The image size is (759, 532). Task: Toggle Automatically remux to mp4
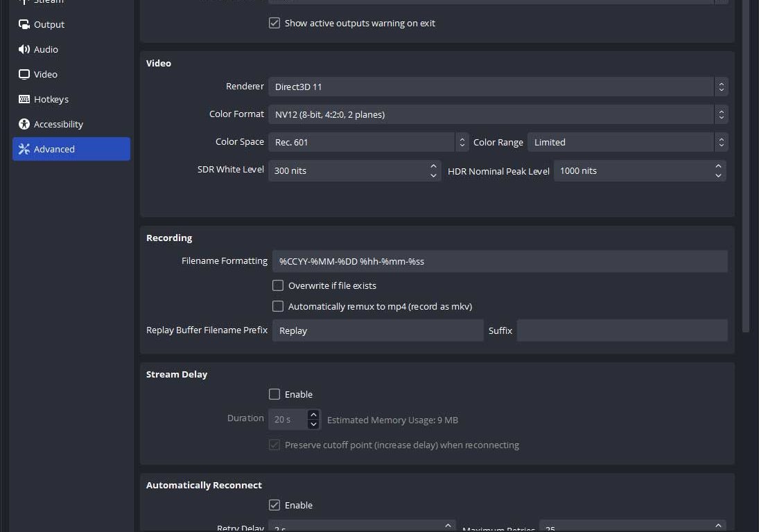click(x=278, y=306)
